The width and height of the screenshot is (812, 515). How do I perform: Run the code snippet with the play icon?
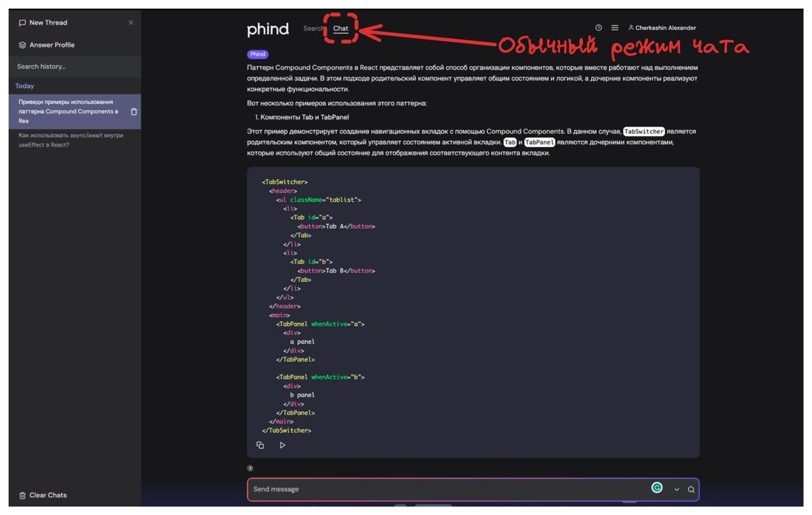(x=282, y=445)
